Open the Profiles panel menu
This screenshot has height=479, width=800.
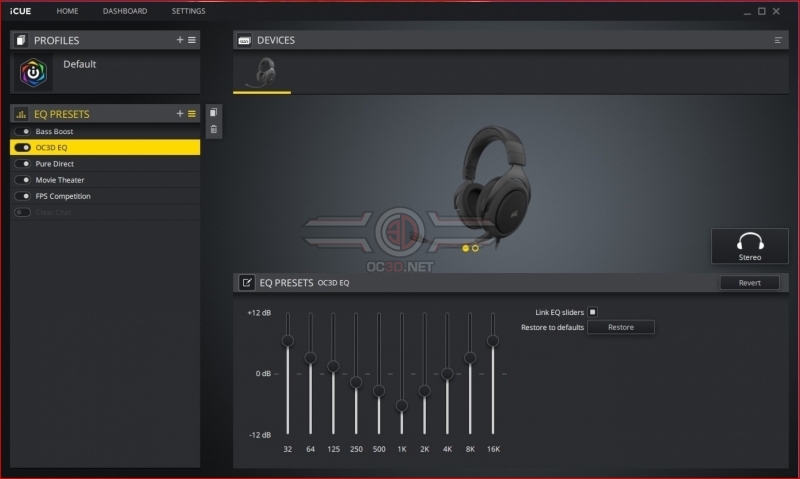192,40
